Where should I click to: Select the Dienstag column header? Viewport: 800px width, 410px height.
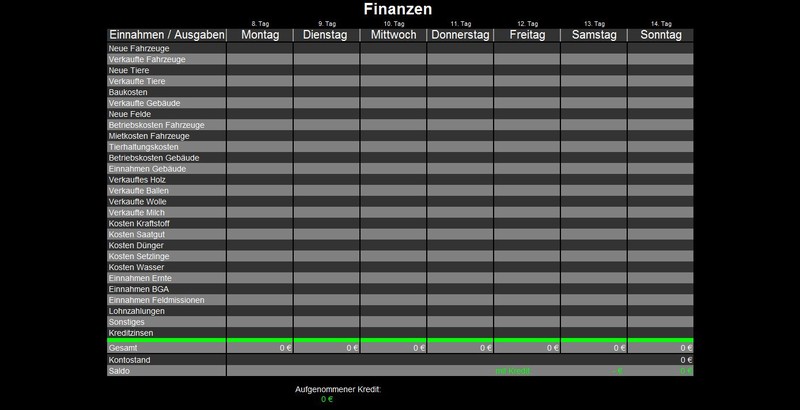[x=326, y=35]
